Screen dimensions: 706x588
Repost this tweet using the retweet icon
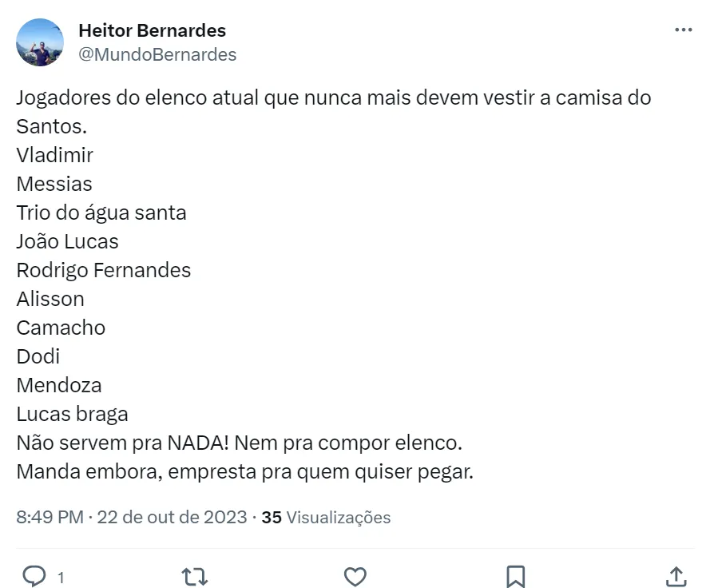click(x=195, y=575)
